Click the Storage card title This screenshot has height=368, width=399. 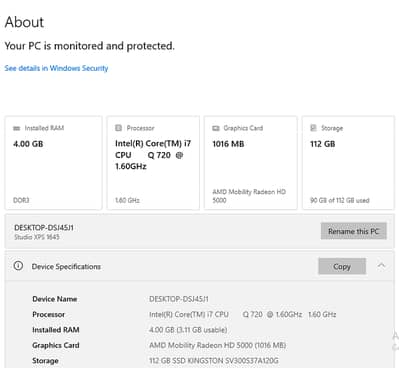[x=332, y=128]
